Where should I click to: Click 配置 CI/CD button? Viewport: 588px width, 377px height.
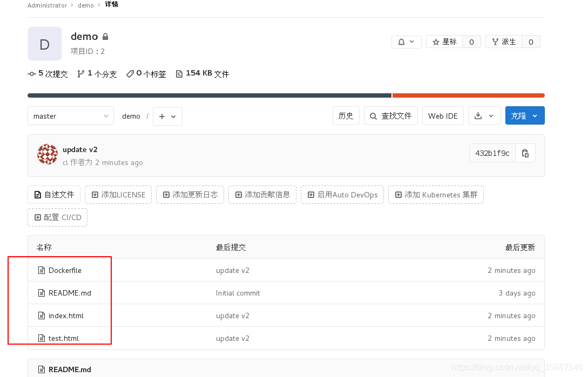[x=58, y=217]
